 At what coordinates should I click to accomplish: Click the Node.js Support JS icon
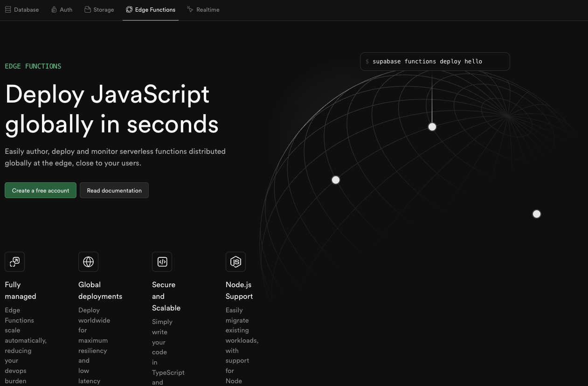pyautogui.click(x=235, y=262)
